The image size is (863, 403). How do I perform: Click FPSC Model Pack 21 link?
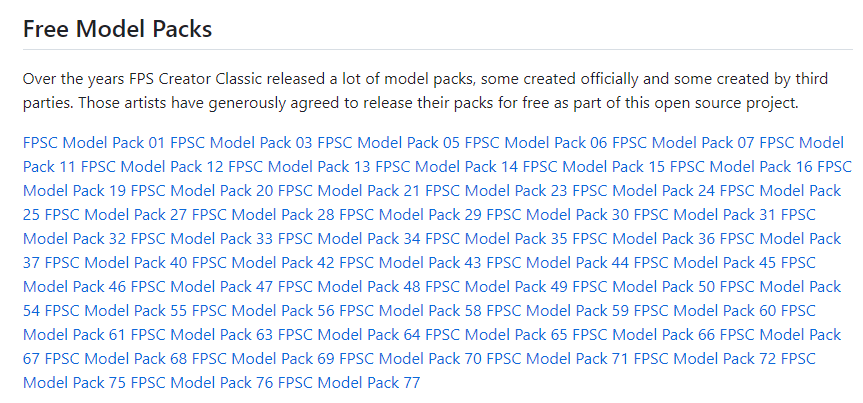coord(349,190)
